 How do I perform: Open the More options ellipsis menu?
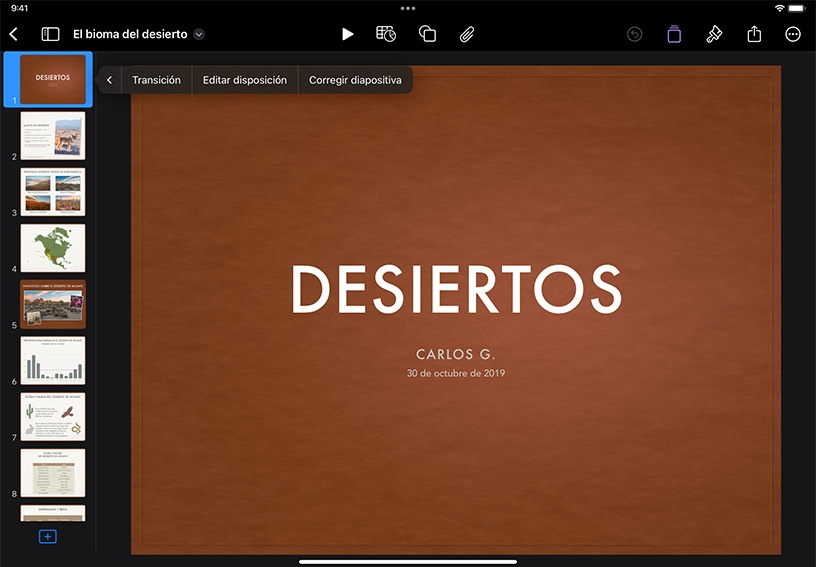point(793,34)
